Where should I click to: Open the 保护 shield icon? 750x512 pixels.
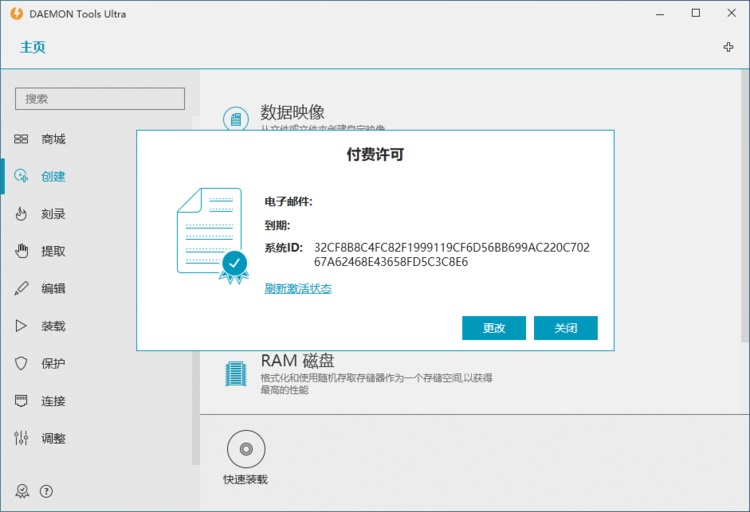[21, 363]
